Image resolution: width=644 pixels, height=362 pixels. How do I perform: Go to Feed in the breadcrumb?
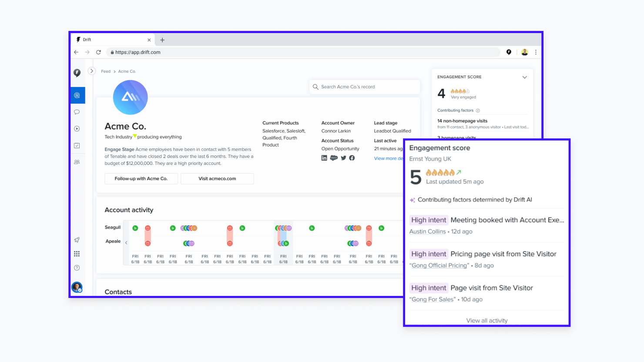(x=106, y=71)
